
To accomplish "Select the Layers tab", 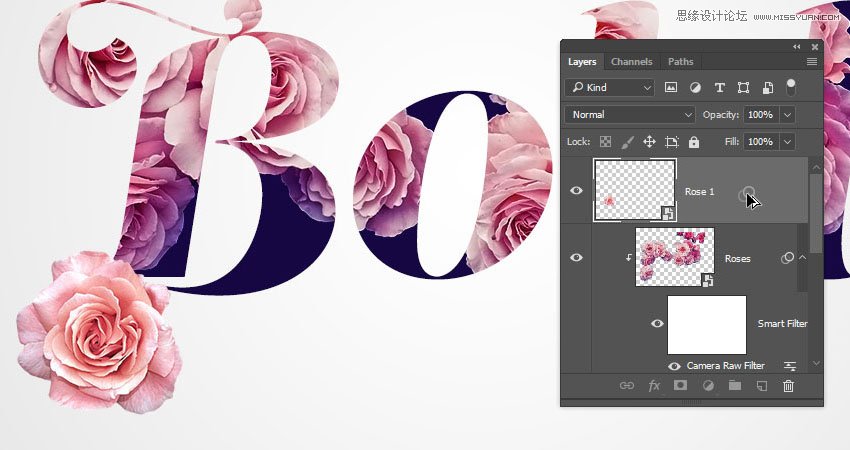I will [582, 62].
